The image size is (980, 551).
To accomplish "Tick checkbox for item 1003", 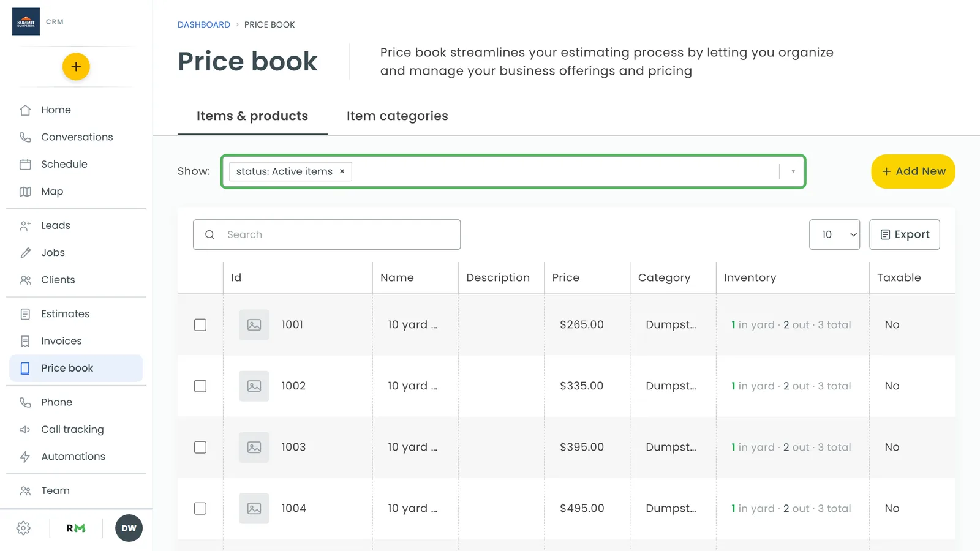I will [200, 447].
